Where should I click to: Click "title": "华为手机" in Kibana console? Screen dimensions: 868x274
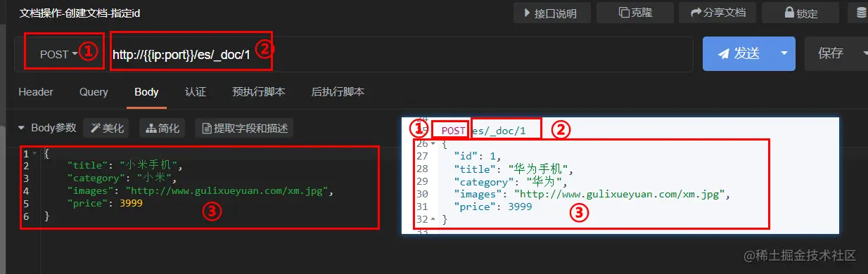pos(514,169)
